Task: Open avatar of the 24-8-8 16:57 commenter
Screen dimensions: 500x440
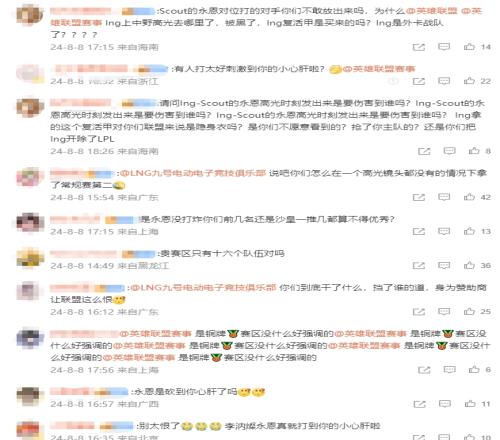Action: coord(30,397)
